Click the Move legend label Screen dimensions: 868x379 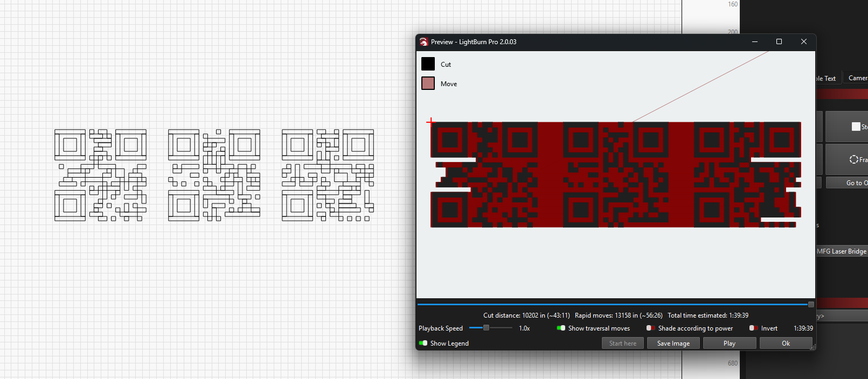pyautogui.click(x=449, y=84)
